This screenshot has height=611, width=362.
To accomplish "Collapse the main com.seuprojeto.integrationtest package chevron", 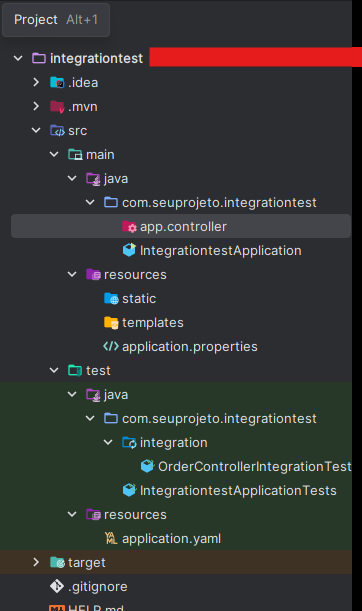I will pos(90,203).
